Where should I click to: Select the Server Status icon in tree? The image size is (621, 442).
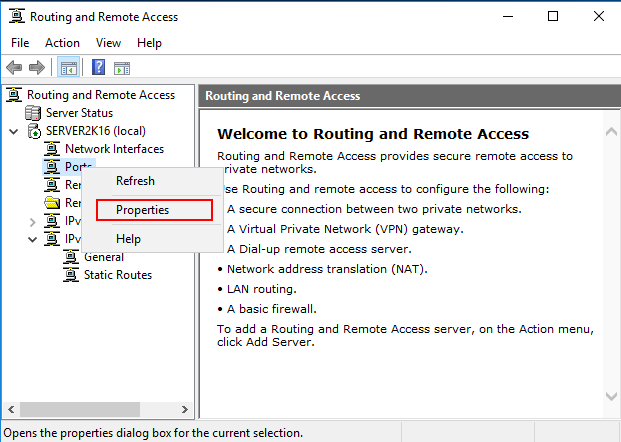33,113
